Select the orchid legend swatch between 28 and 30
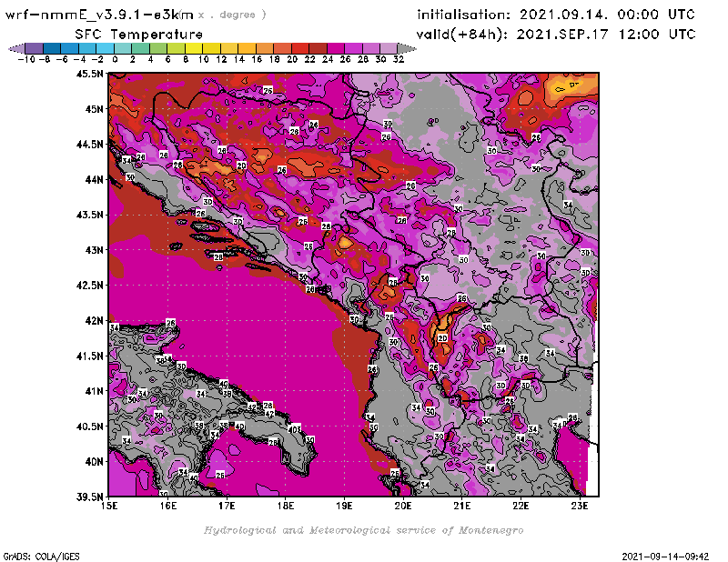The width and height of the screenshot is (728, 562). pyautogui.click(x=371, y=48)
